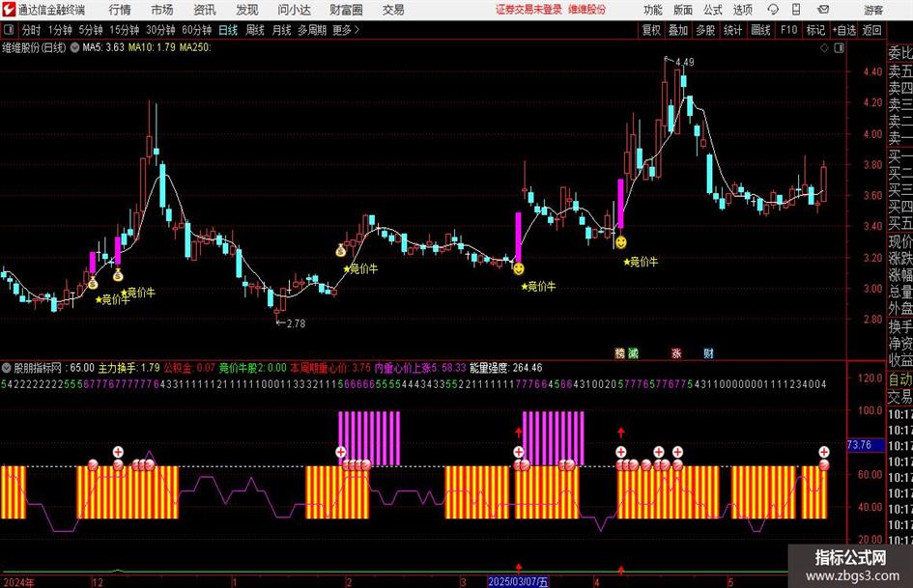This screenshot has width=913, height=588.
Task: Open the F10 company info button
Action: click(x=788, y=30)
